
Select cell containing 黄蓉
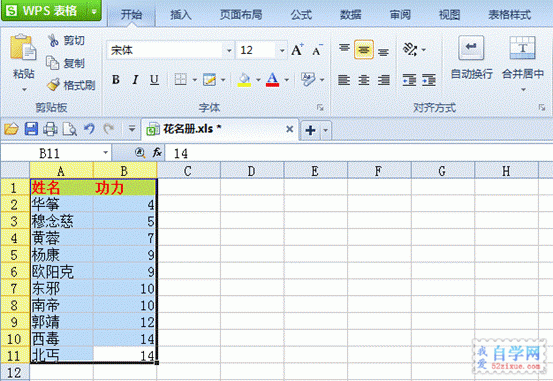point(61,238)
